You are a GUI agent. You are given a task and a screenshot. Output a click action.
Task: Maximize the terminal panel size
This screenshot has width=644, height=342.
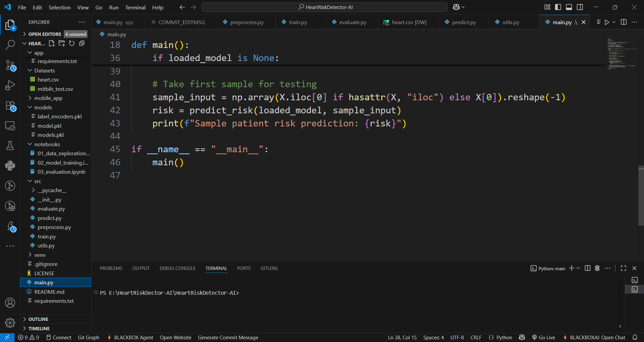coord(624,268)
